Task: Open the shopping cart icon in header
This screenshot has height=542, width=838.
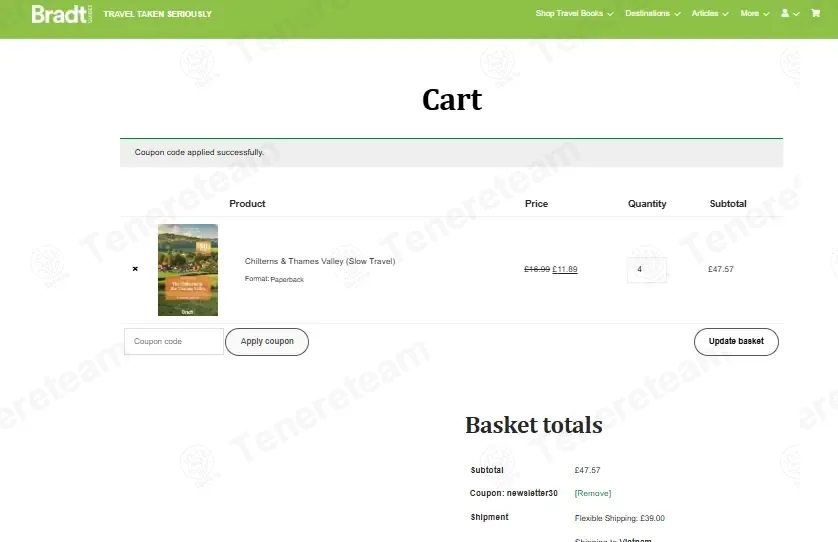Action: (x=815, y=13)
